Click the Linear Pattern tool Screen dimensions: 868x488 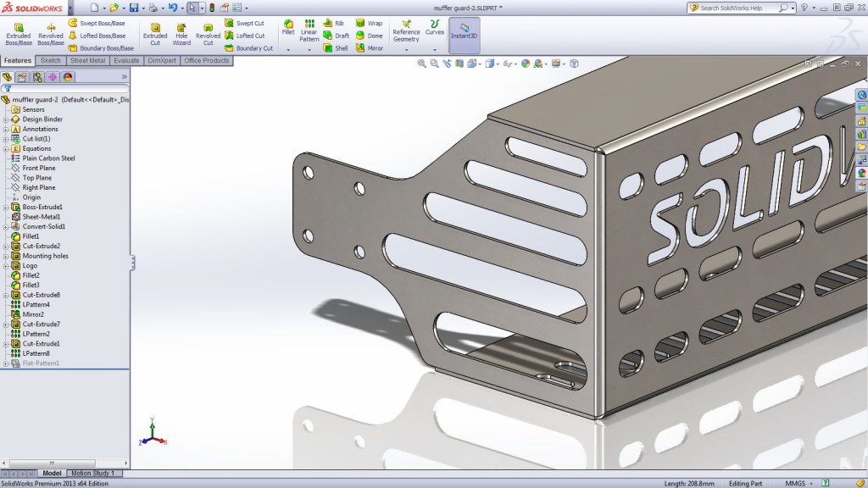coord(309,30)
